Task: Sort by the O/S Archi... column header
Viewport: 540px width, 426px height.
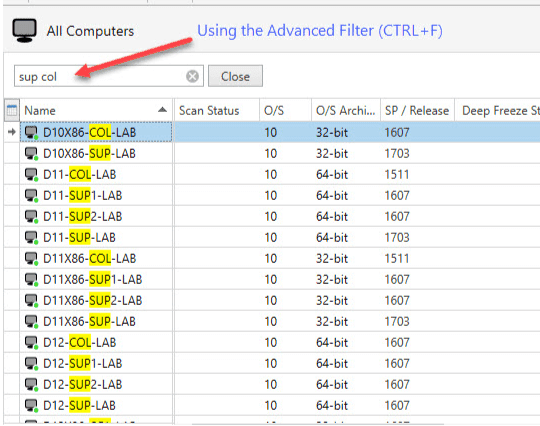Action: click(x=346, y=111)
